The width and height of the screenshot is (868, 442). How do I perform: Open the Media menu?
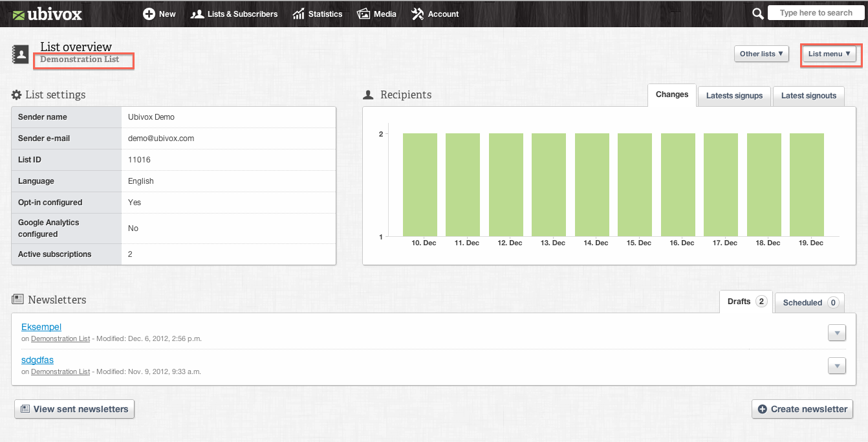tap(376, 14)
